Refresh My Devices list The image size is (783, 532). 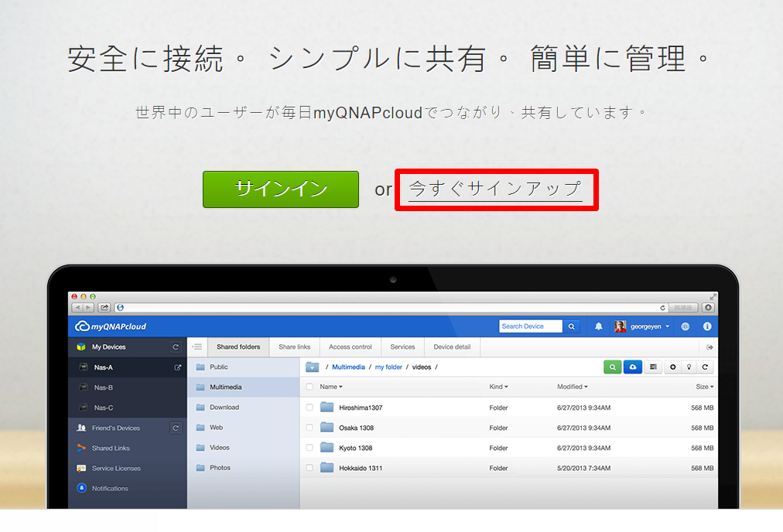pyautogui.click(x=176, y=347)
